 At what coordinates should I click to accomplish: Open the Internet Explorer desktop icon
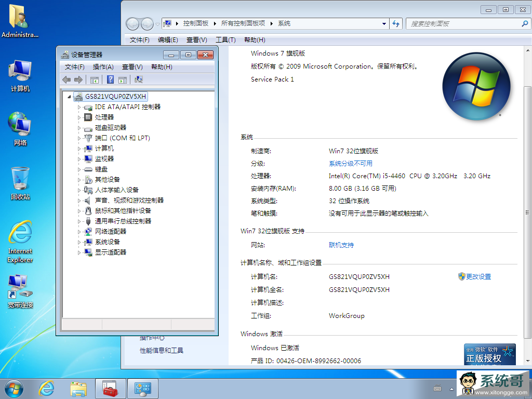pyautogui.click(x=20, y=242)
